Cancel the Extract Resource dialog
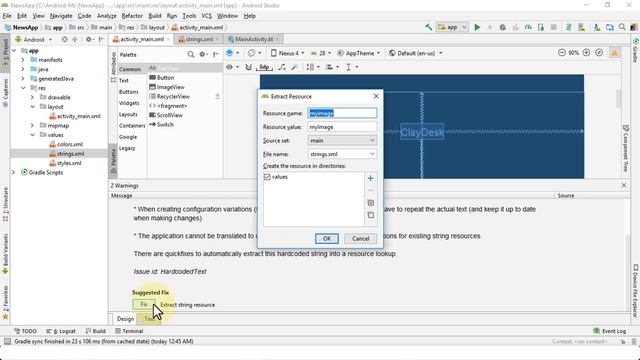Viewport: 640px width, 360px height. [360, 238]
